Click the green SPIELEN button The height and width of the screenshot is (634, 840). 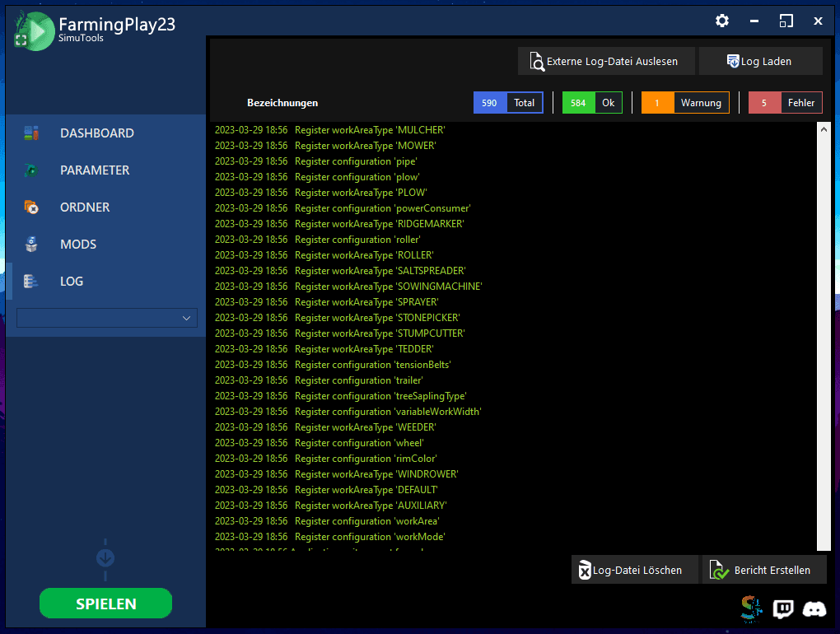pos(106,604)
